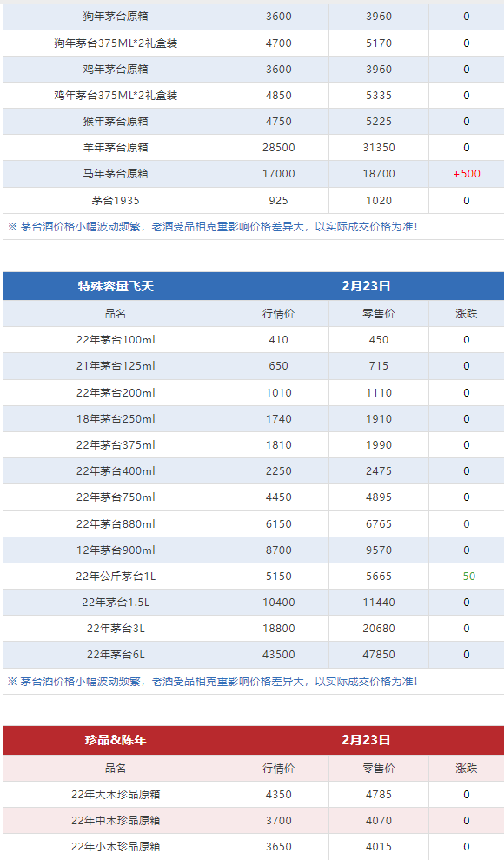504x860 pixels.
Task: Click the 行情价 column header in blue table
Action: tap(279, 314)
